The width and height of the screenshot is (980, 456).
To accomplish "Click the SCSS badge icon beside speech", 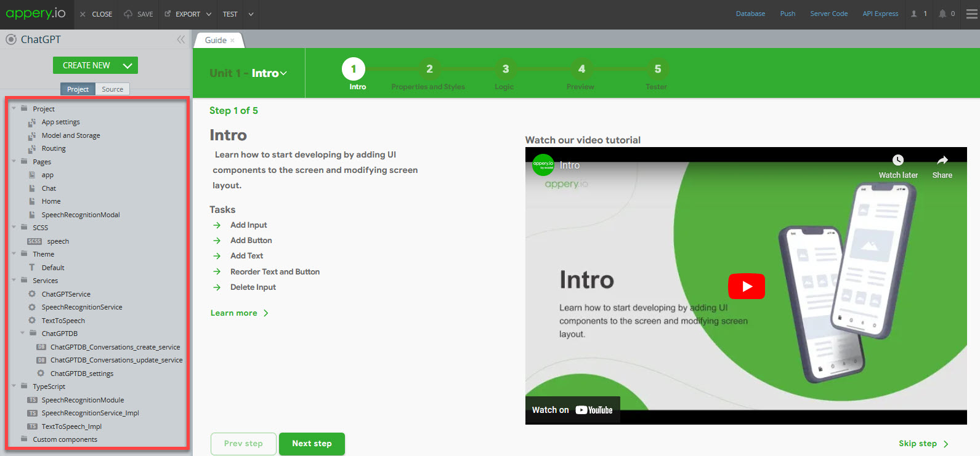I will pyautogui.click(x=34, y=241).
